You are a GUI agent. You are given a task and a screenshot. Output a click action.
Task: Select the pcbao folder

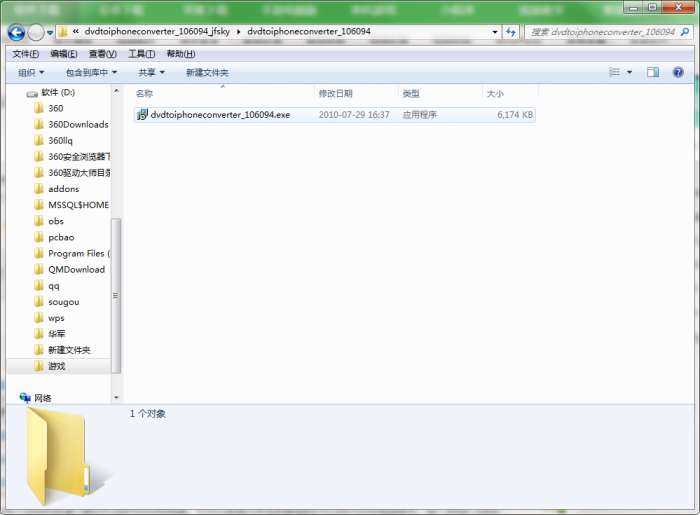click(61, 237)
